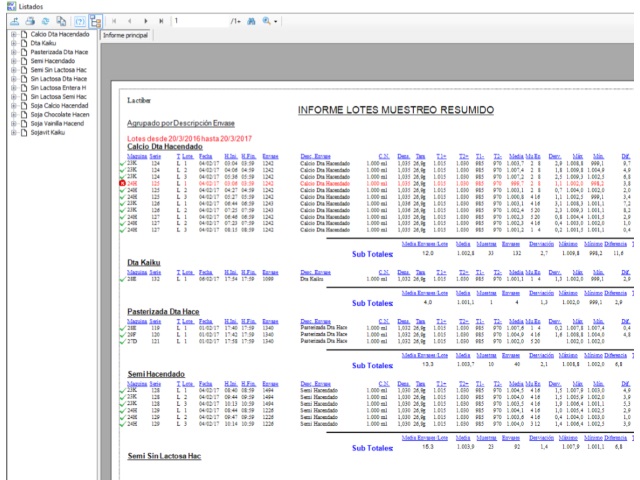Select Soja Vainilla Hacend in the group tree

(57, 124)
